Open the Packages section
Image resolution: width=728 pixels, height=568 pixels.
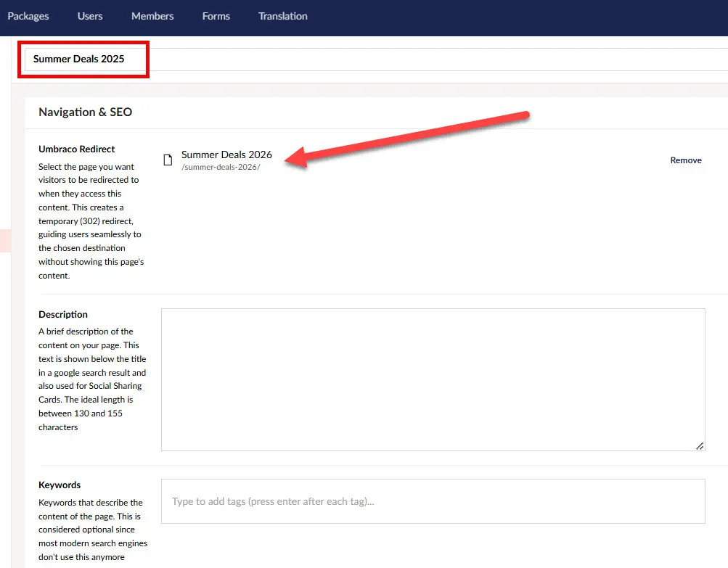(x=28, y=15)
